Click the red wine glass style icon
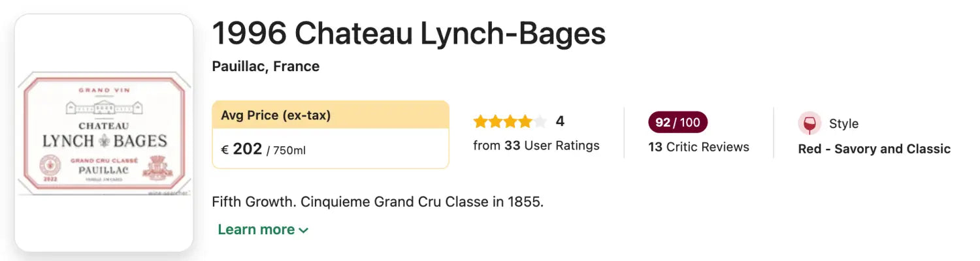Screen dimensions: 980x261 (809, 123)
